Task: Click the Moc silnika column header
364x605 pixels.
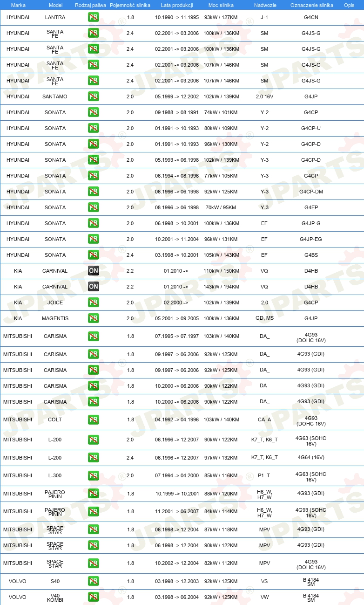Action: (x=222, y=5)
